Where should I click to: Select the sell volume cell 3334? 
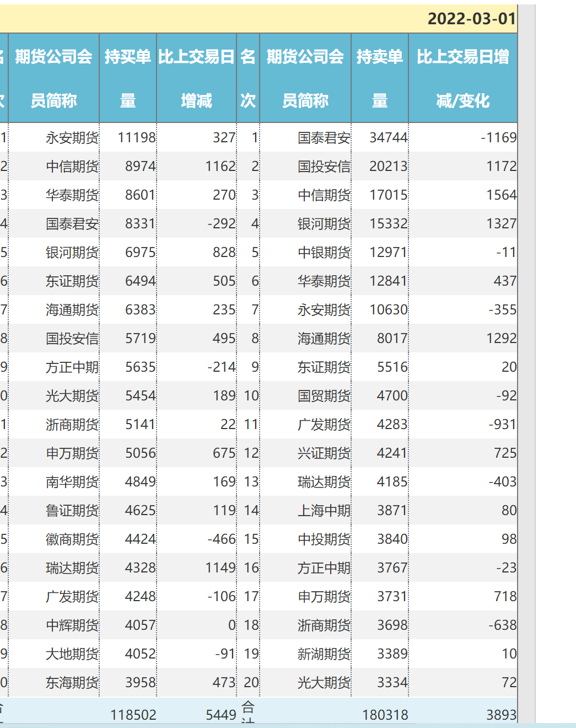coord(380,682)
